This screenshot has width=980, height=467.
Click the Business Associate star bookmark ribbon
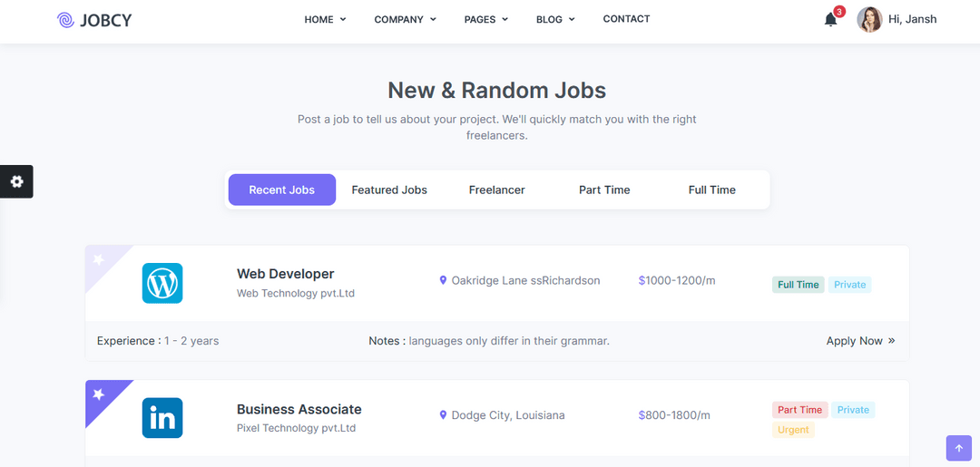click(99, 394)
